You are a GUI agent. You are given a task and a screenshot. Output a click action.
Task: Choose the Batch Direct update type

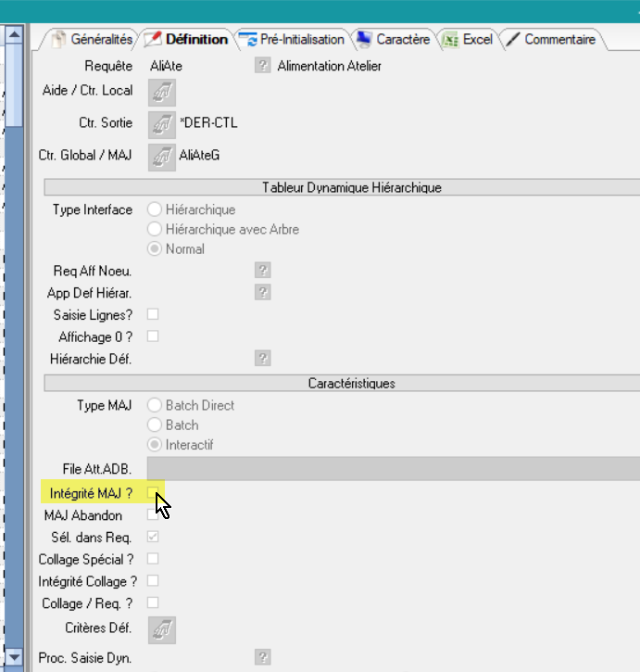(x=155, y=405)
